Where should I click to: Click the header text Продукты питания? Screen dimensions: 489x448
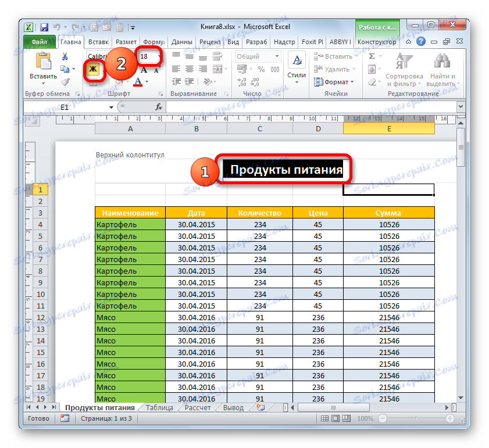pyautogui.click(x=286, y=170)
